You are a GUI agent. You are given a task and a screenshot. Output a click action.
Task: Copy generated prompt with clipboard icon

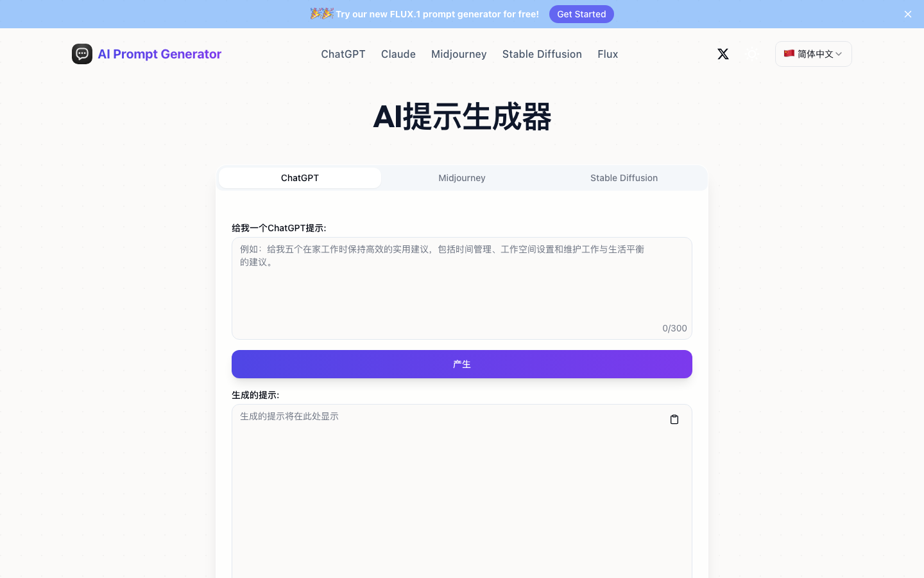pos(674,419)
